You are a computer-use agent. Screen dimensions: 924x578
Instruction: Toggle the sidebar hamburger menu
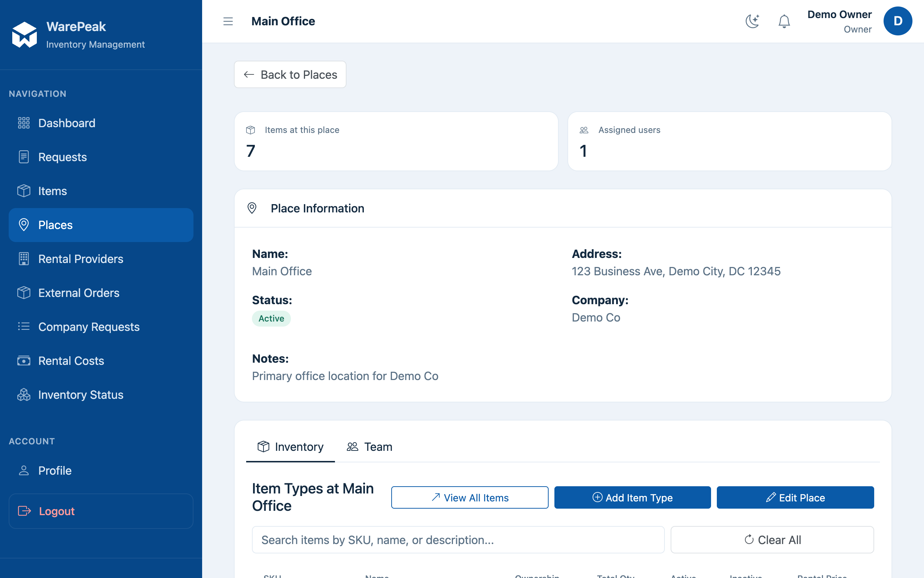pos(228,21)
